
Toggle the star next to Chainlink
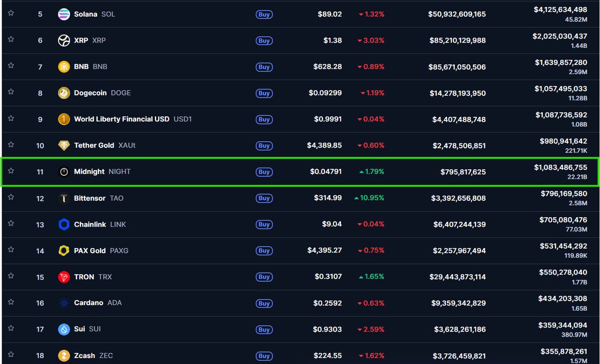click(x=11, y=223)
